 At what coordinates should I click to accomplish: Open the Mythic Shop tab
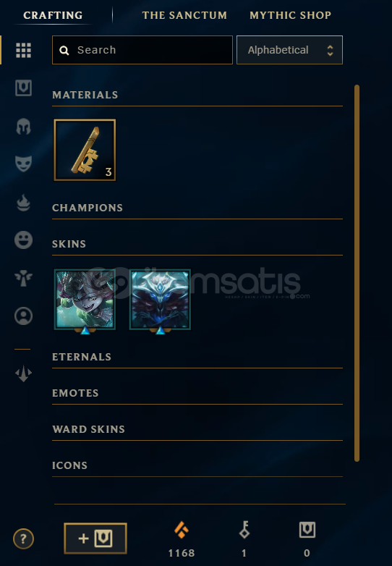[x=290, y=15]
